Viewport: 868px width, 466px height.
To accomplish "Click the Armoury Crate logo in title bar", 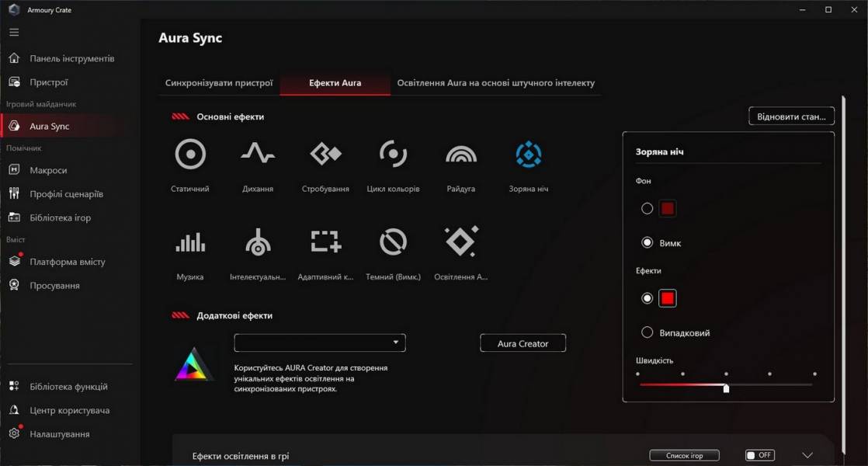I will [15, 9].
